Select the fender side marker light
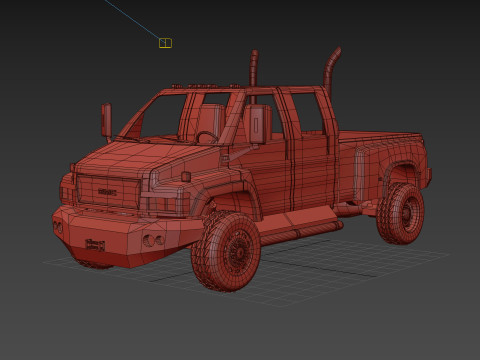This screenshot has height=360, width=480. (186, 177)
